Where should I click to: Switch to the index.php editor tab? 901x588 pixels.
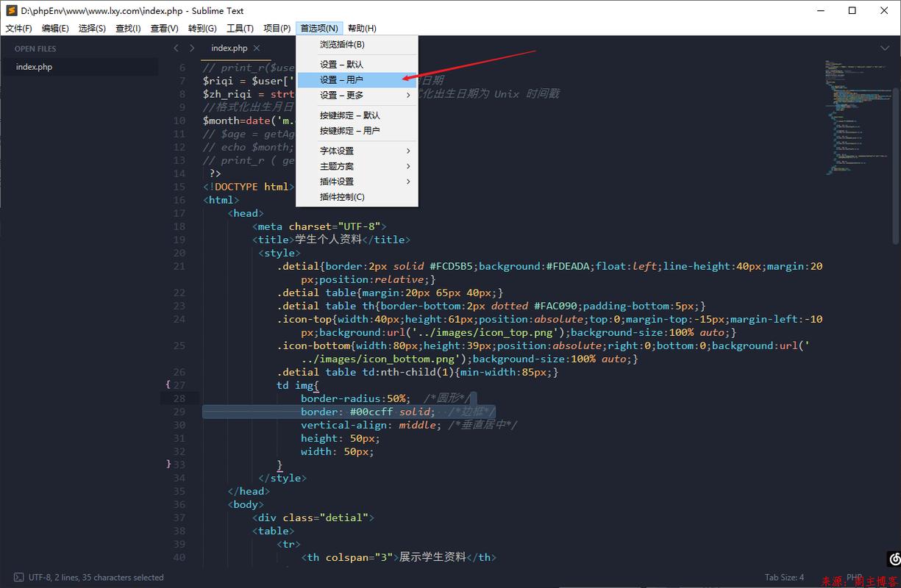tap(229, 48)
